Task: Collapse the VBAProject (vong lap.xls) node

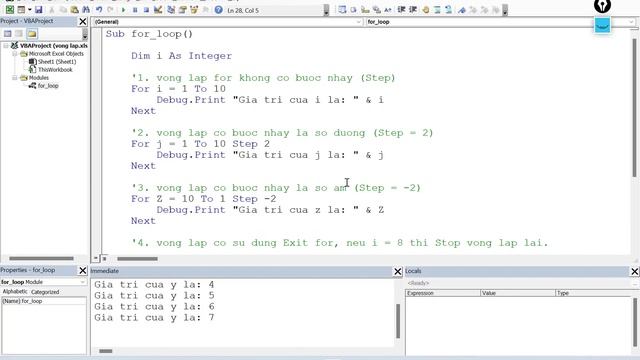Action: [6, 46]
